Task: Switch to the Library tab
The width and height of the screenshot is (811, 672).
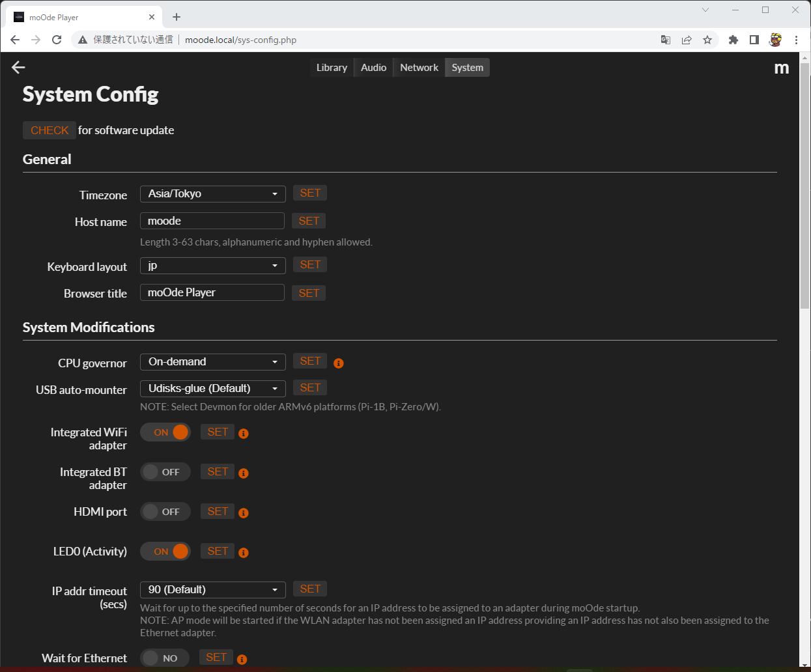Action: coord(332,68)
